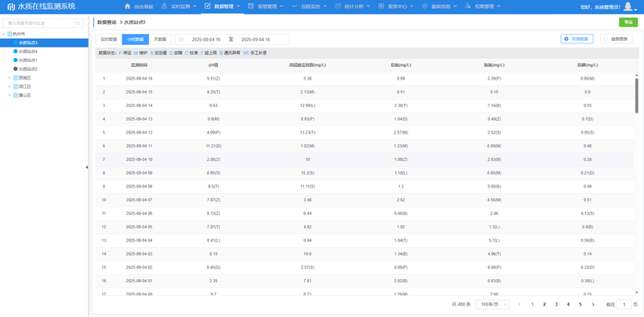
Task: Go to page 5
Action: [x=580, y=304]
